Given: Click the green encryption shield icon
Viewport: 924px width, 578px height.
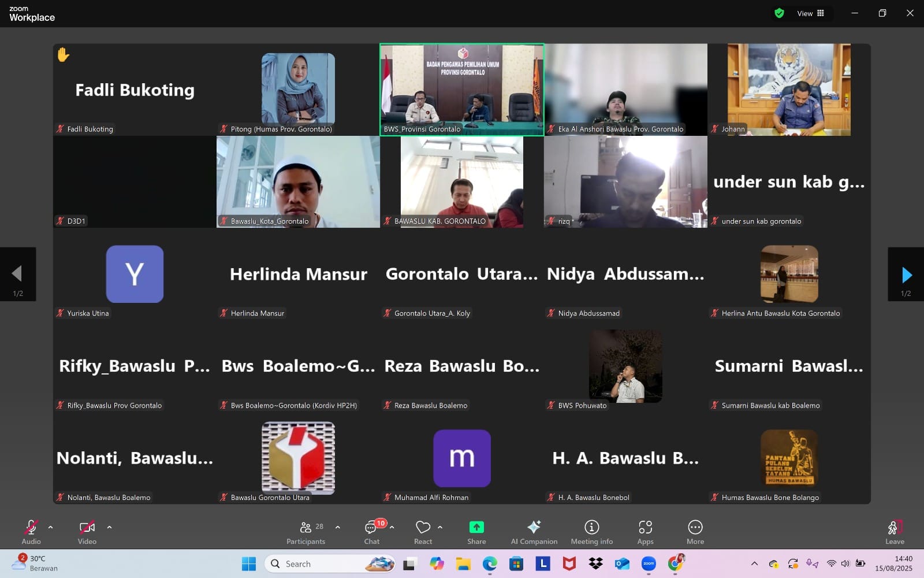Looking at the screenshot, I should pos(779,13).
